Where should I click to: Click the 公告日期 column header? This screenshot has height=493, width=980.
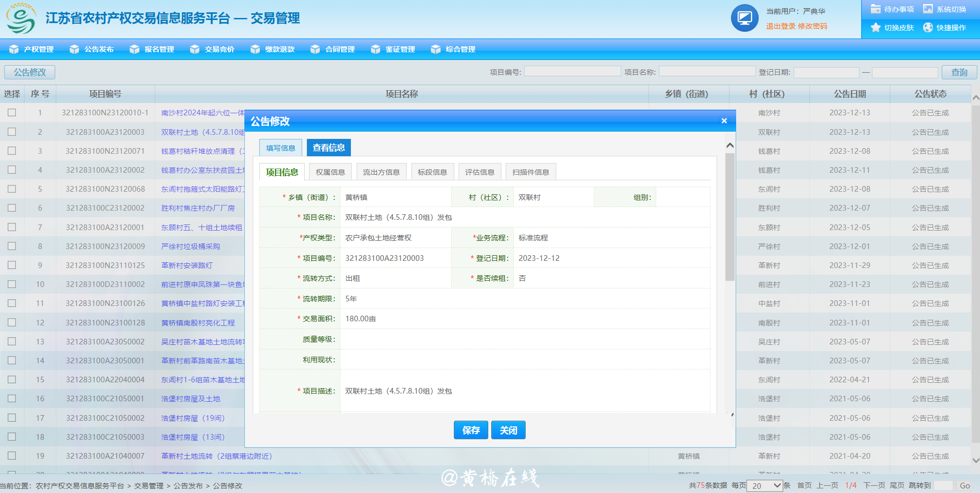[850, 94]
